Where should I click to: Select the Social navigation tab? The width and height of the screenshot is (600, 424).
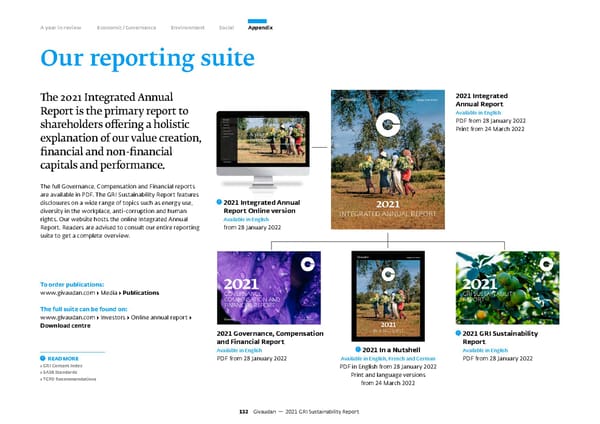coord(227,27)
